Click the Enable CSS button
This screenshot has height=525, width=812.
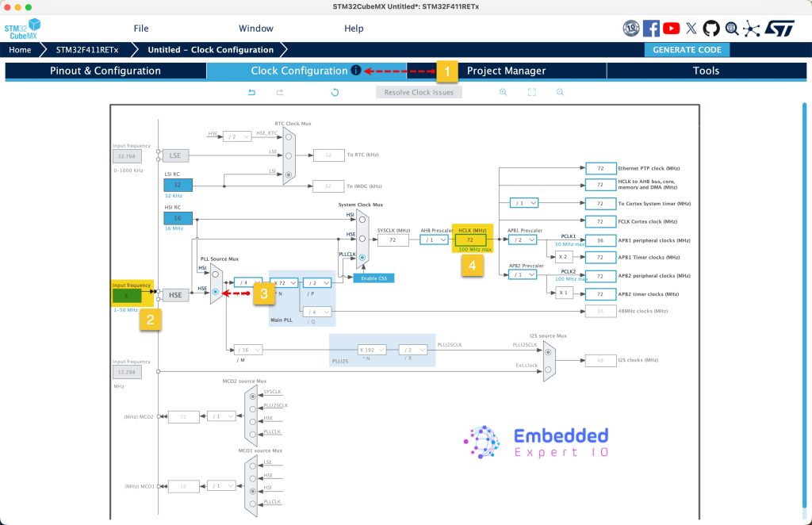[x=374, y=278]
